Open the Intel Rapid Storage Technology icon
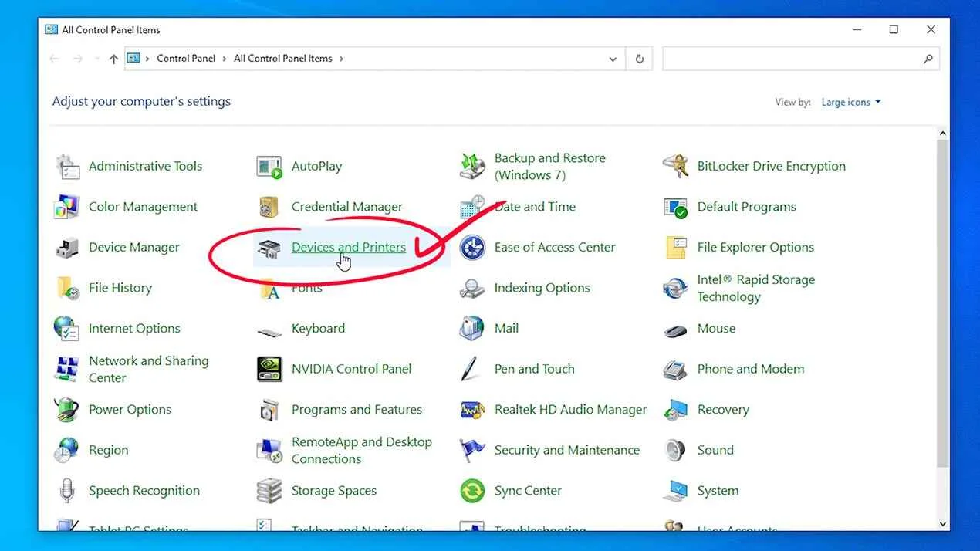980x551 pixels. tap(675, 288)
